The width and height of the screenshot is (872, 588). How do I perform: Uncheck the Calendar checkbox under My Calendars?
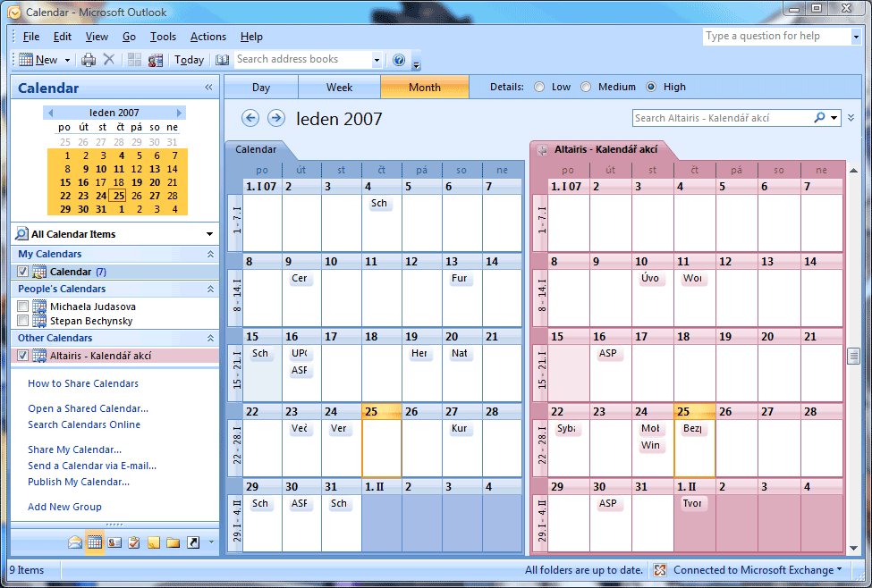tap(22, 272)
